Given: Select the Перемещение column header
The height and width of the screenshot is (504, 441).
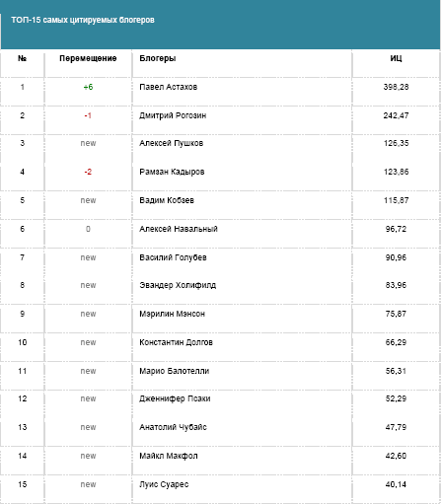Looking at the screenshot, I should 88,58.
